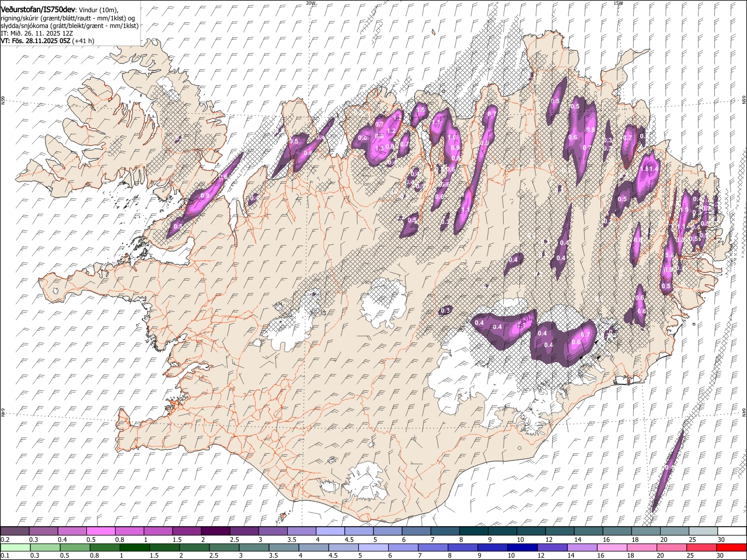
Task: Click the '0.4' label on the snow scale
Action: click(x=62, y=540)
